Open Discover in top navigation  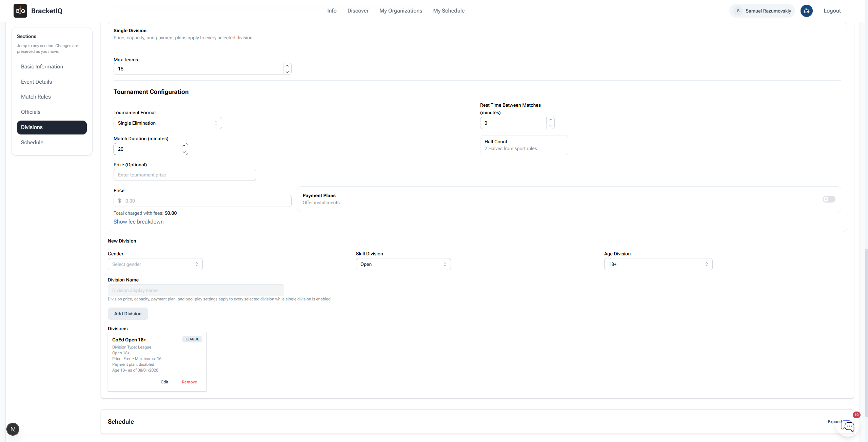click(358, 11)
